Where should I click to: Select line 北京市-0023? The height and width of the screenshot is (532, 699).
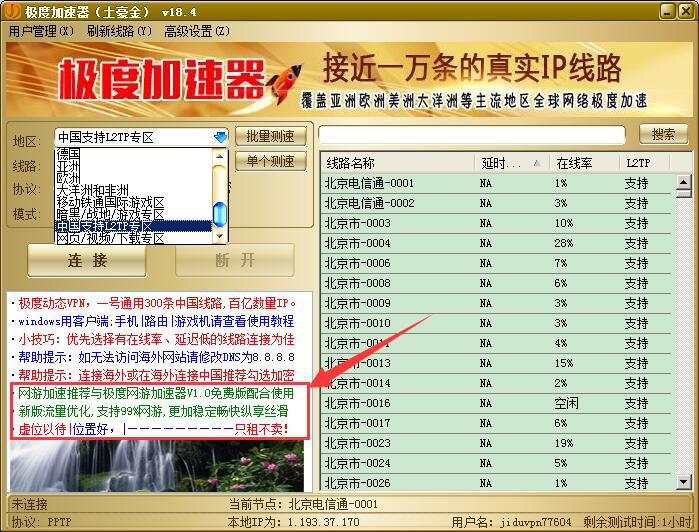coord(496,443)
